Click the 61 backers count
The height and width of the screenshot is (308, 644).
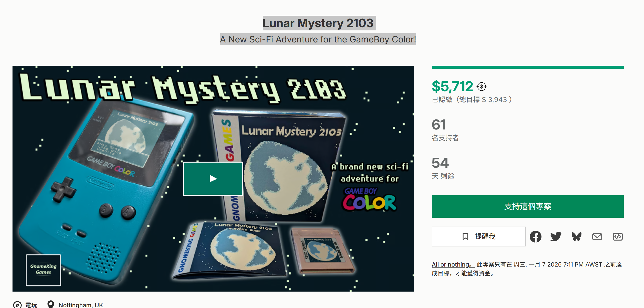pyautogui.click(x=439, y=125)
